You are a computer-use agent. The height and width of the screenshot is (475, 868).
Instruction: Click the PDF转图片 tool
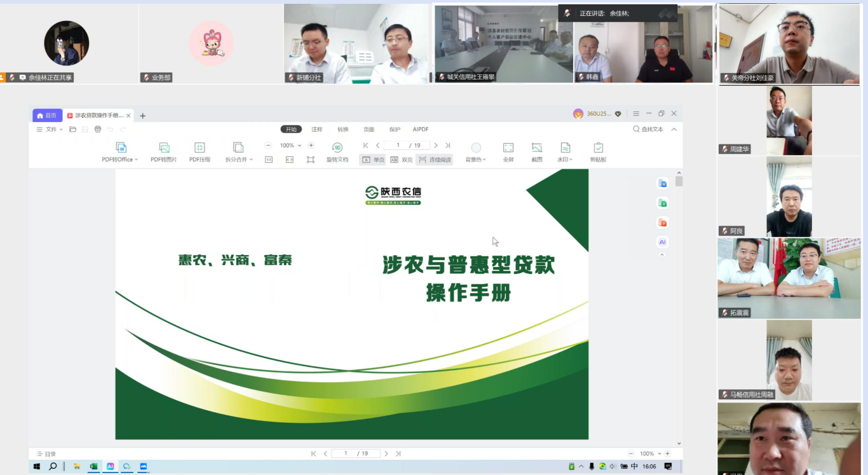tap(164, 152)
